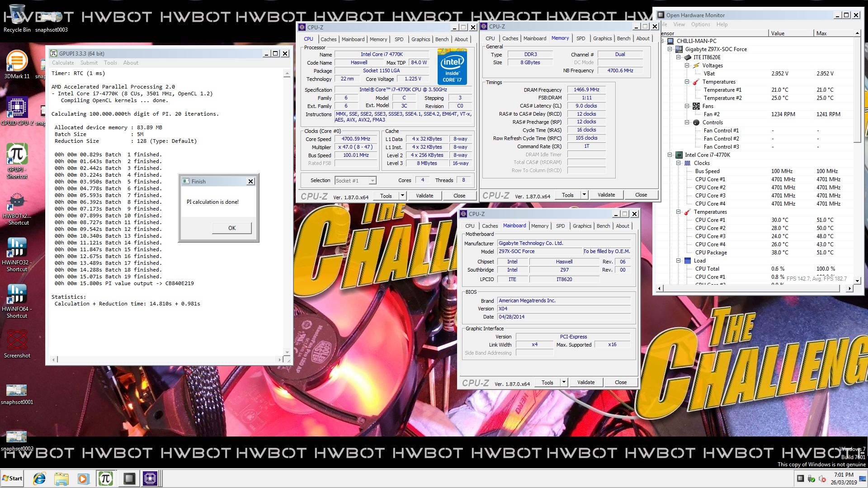This screenshot has height=488, width=868.
Task: Select the GPUPI Shortcut desktop icon
Action: click(17, 161)
